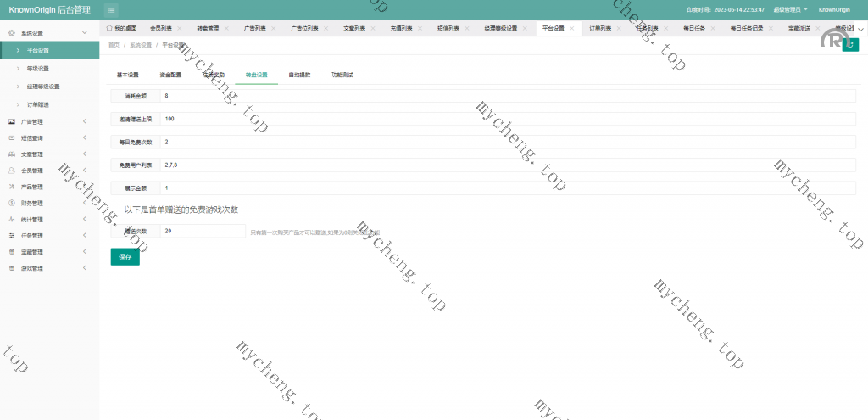868x420 pixels.
Task: Close the 会员列表 tab
Action: point(179,28)
